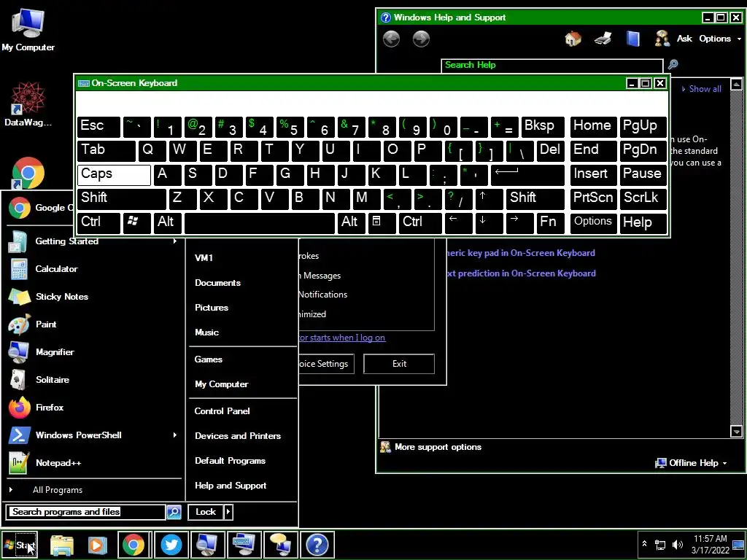747x560 pixels.
Task: Open Control Panel from Start menu
Action: click(222, 411)
